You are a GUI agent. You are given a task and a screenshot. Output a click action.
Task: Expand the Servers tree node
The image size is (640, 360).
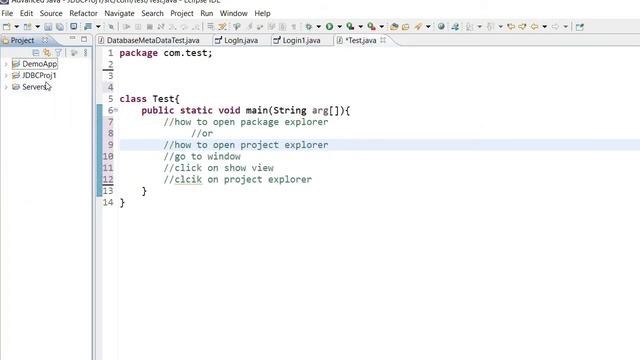click(6, 87)
